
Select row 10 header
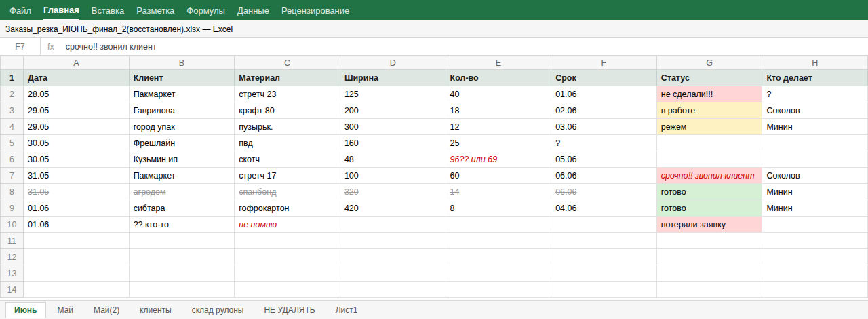point(12,225)
